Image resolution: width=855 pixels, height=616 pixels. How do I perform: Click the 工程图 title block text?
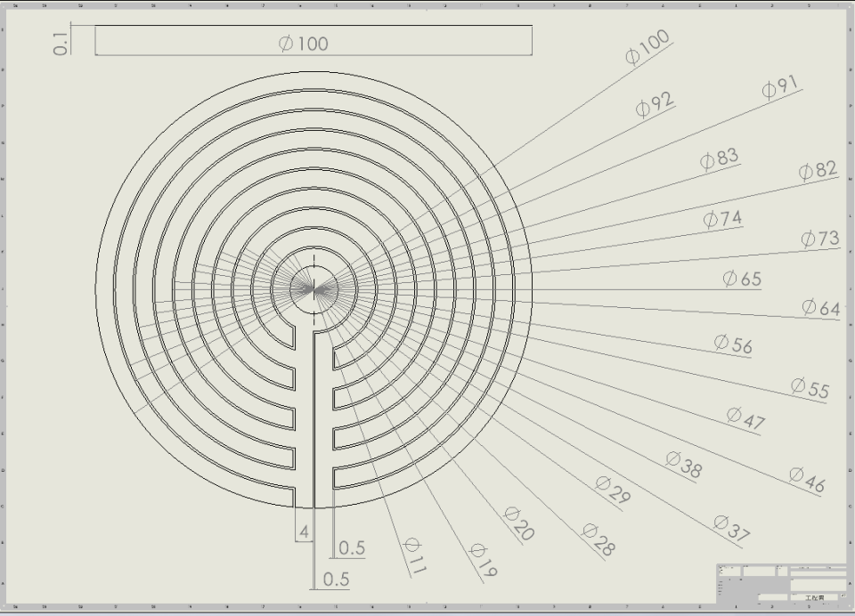pyautogui.click(x=814, y=597)
